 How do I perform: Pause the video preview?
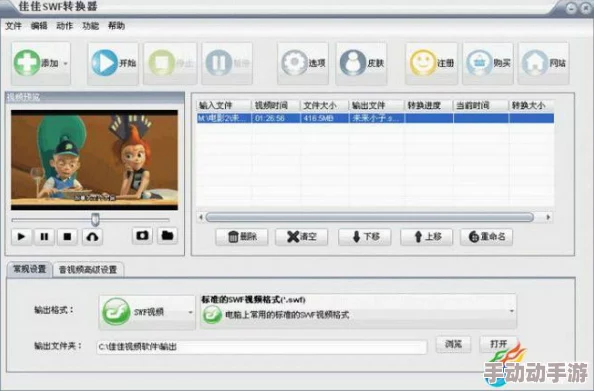[44, 237]
